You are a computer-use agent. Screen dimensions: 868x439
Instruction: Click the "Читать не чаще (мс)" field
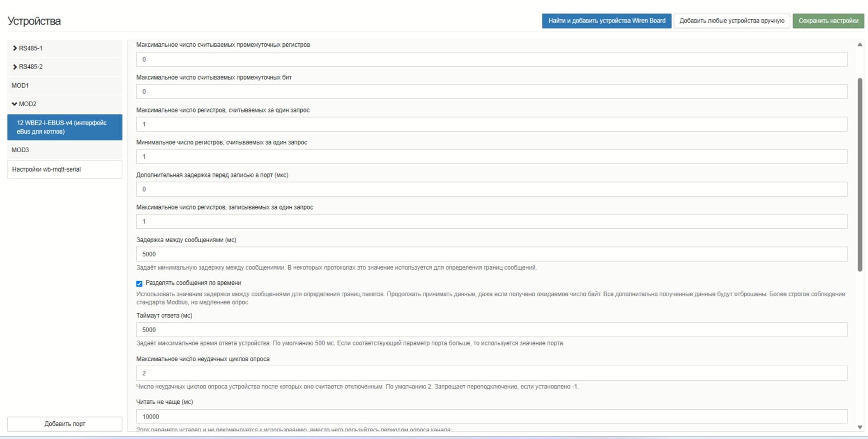pos(491,416)
